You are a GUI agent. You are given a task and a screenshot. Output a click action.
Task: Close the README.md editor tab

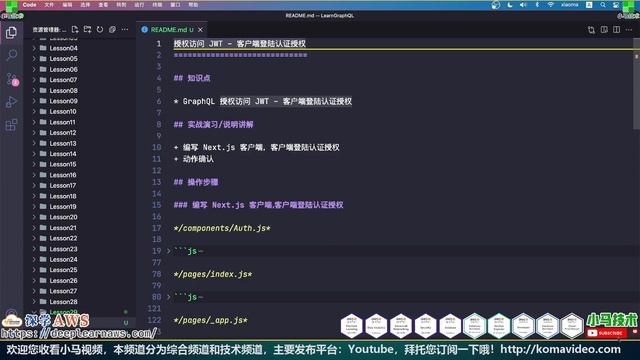click(200, 30)
